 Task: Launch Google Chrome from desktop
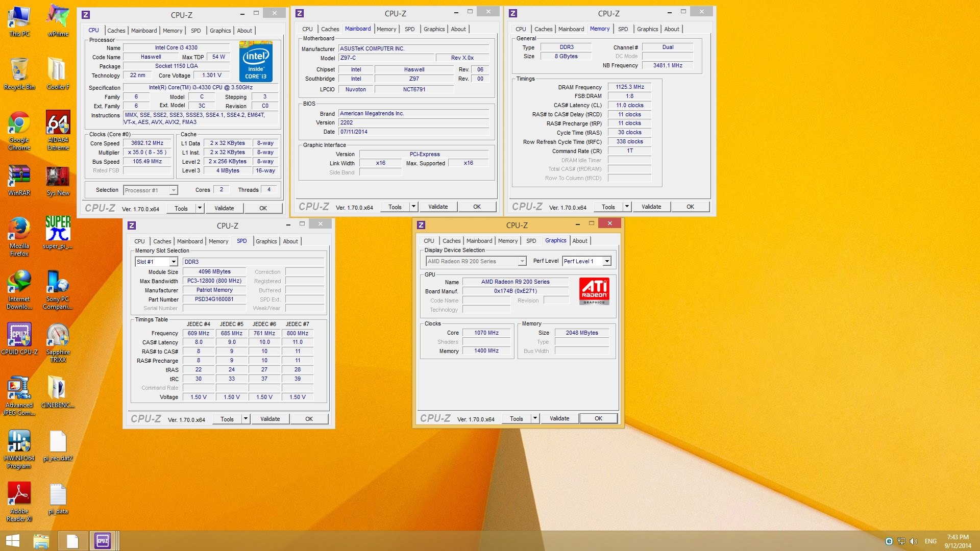(19, 130)
